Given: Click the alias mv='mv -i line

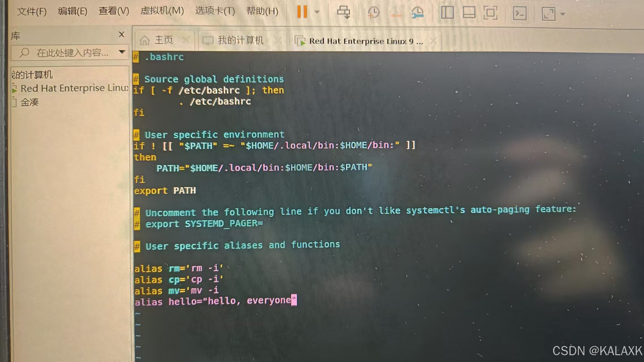Looking at the screenshot, I should pyautogui.click(x=176, y=291).
